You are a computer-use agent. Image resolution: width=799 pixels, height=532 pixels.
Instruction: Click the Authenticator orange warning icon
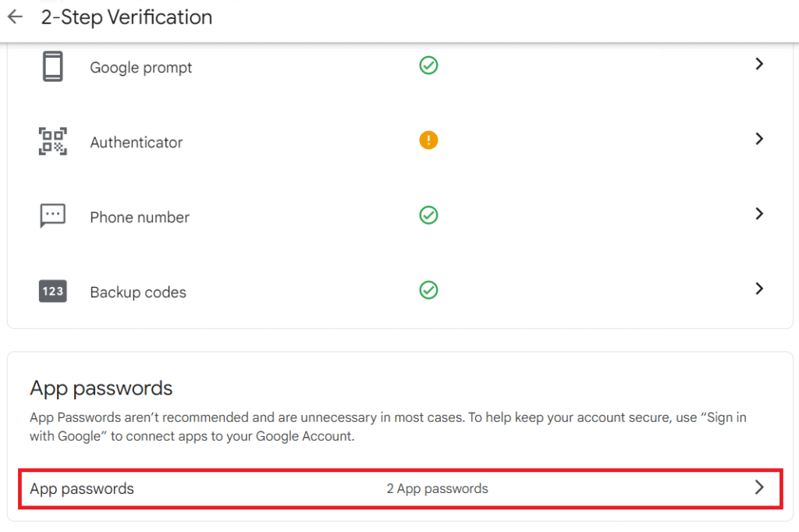click(428, 140)
